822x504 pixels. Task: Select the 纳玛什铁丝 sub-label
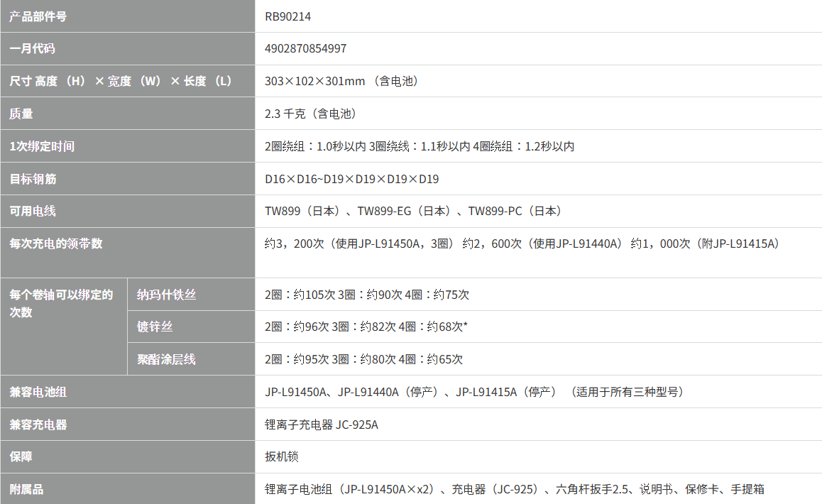[x=166, y=295]
